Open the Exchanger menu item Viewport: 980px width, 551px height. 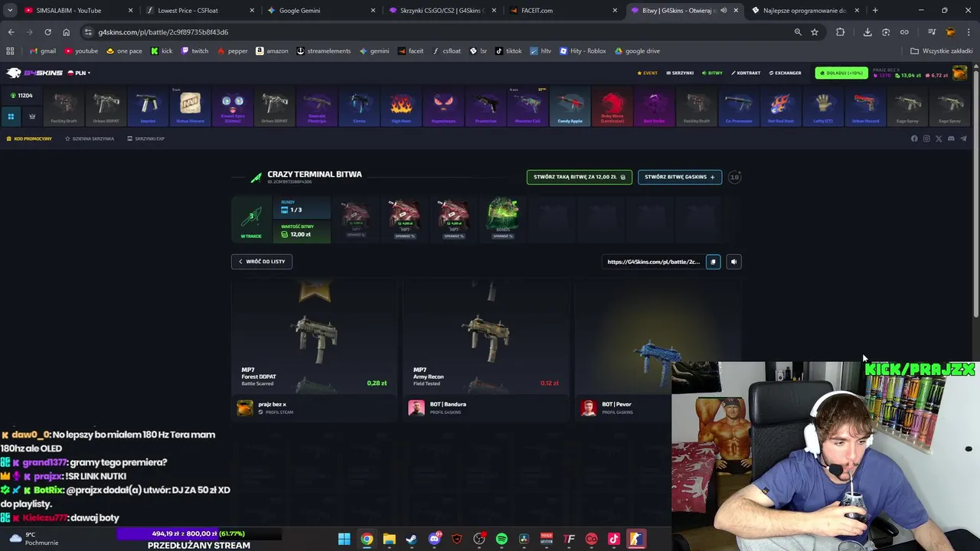click(786, 73)
